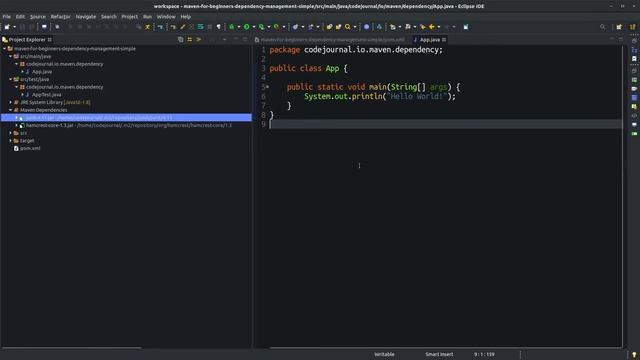
Task: Click the yellow Search magnifier toolbar icon
Action: click(348, 27)
